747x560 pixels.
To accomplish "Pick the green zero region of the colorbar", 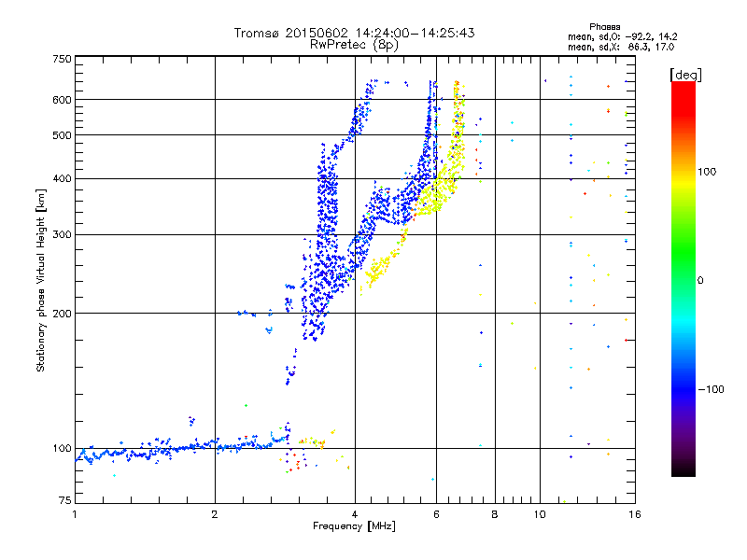I will 684,280.
